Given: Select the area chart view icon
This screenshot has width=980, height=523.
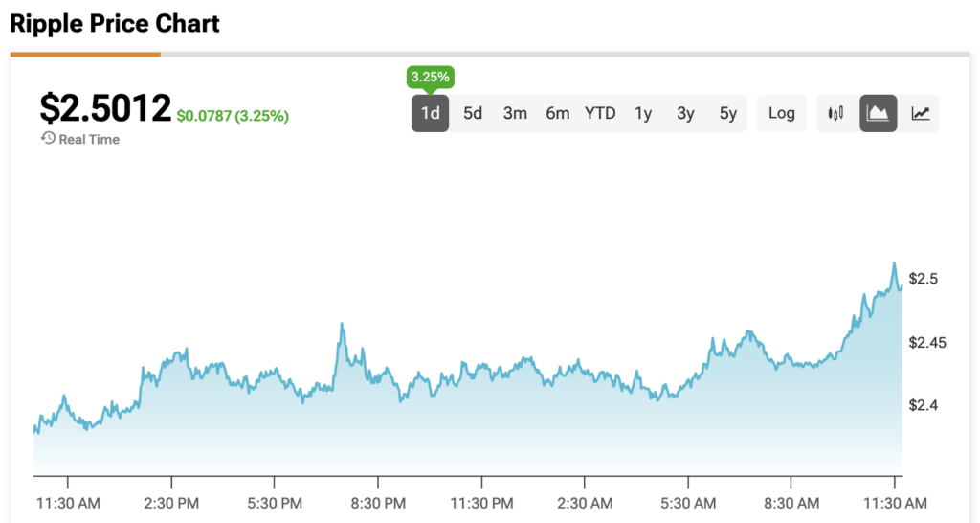Looking at the screenshot, I should point(878,113).
